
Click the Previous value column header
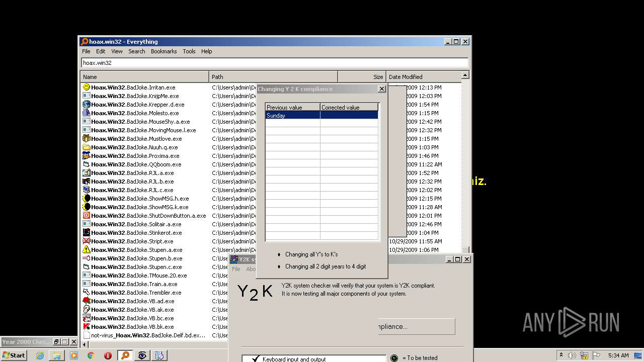[293, 107]
